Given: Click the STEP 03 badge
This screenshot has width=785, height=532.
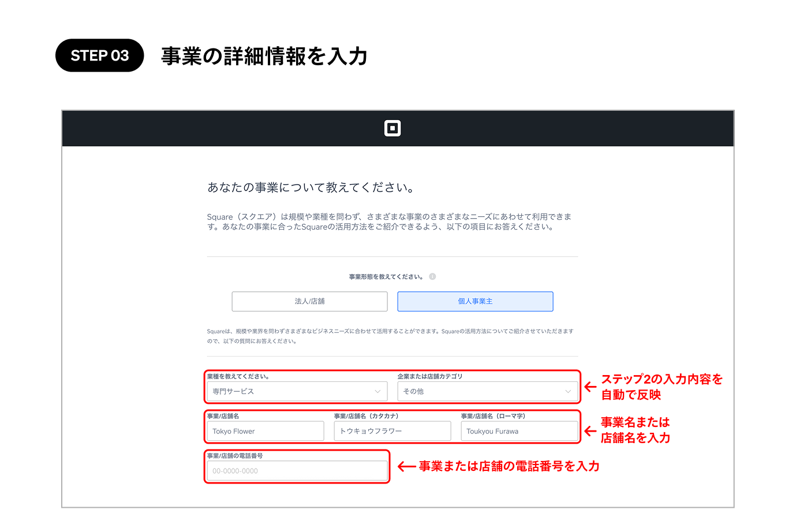Looking at the screenshot, I should pos(99,55).
